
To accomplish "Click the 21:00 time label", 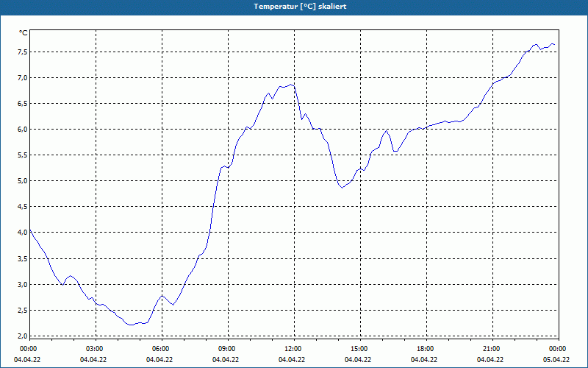I will [490, 349].
